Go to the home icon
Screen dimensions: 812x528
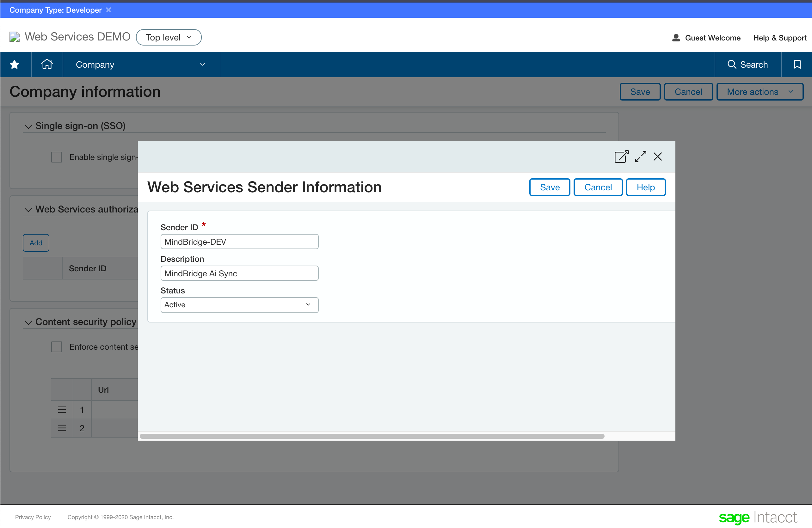point(47,64)
